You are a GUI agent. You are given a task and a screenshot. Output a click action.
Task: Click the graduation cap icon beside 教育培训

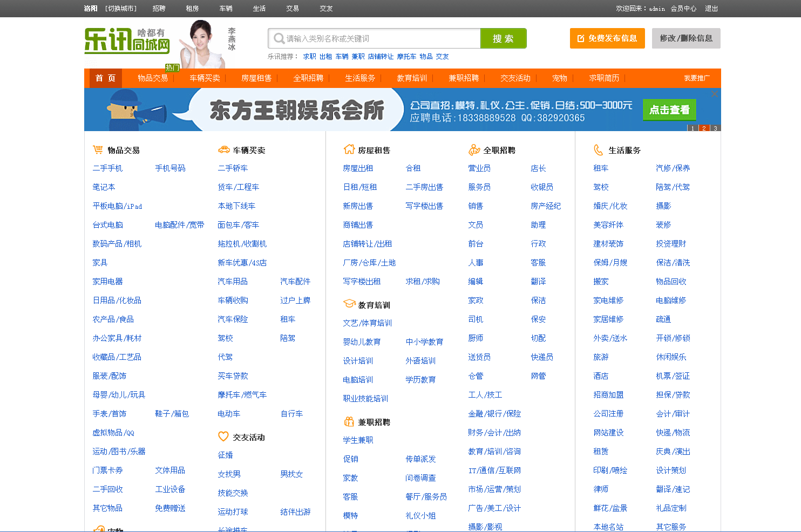coord(349,304)
